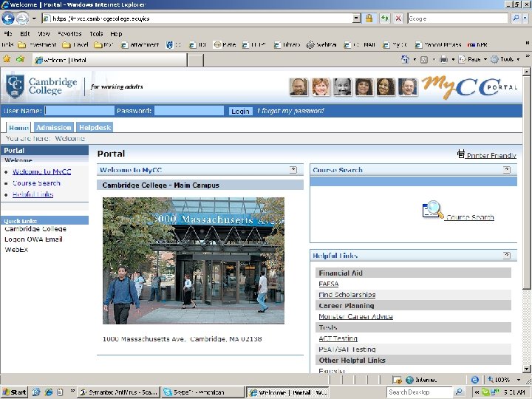The width and height of the screenshot is (532, 399).
Task: Open the Monster Career Advice link
Action: (x=355, y=316)
